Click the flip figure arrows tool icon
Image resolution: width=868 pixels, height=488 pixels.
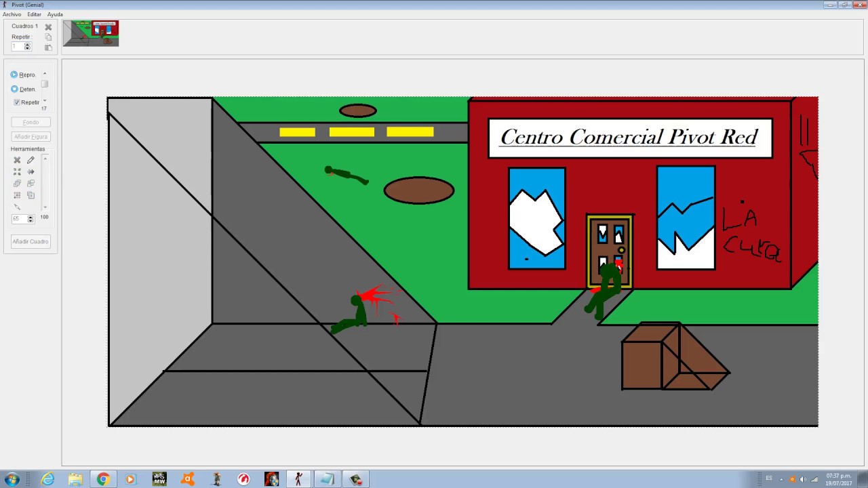(x=31, y=172)
